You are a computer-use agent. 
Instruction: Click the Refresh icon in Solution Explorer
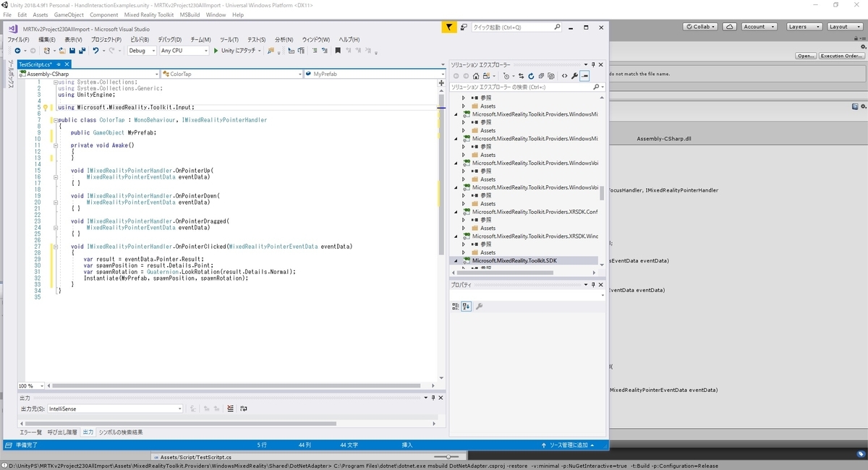tap(531, 76)
